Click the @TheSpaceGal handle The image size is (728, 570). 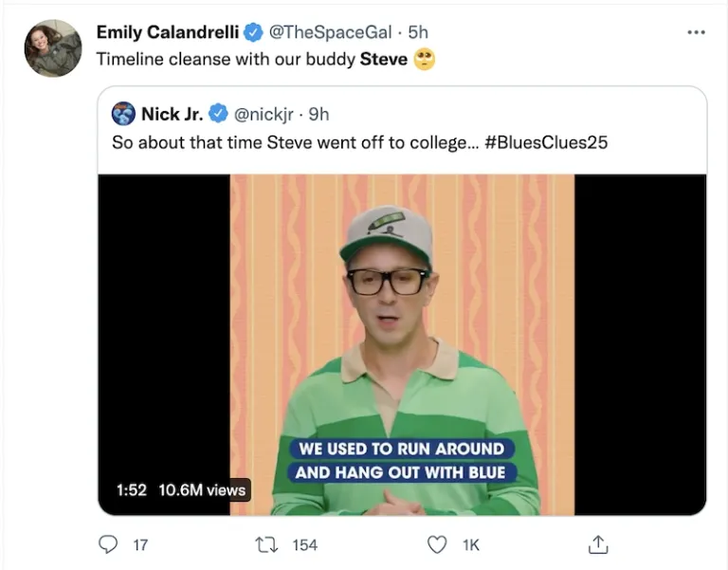(x=331, y=32)
